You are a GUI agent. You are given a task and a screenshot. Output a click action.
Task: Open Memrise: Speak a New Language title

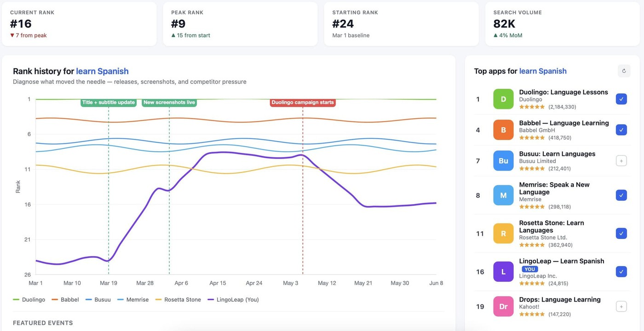554,188
